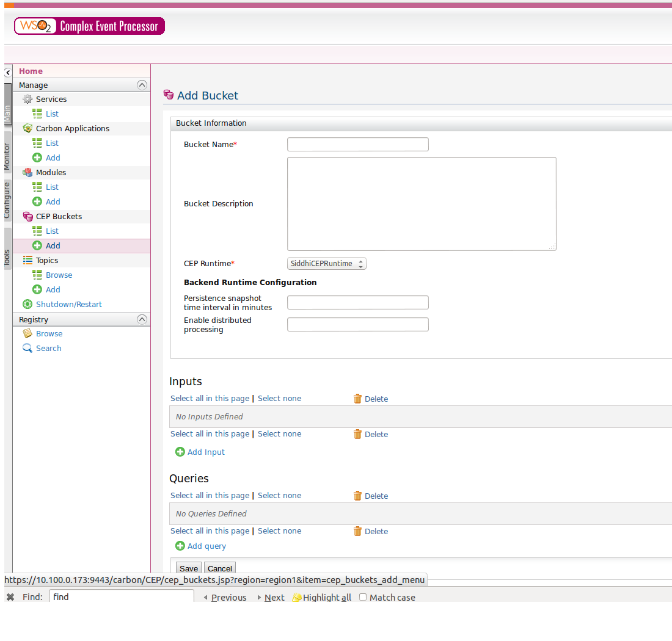Click the green plus icon beside Add query

(x=180, y=546)
